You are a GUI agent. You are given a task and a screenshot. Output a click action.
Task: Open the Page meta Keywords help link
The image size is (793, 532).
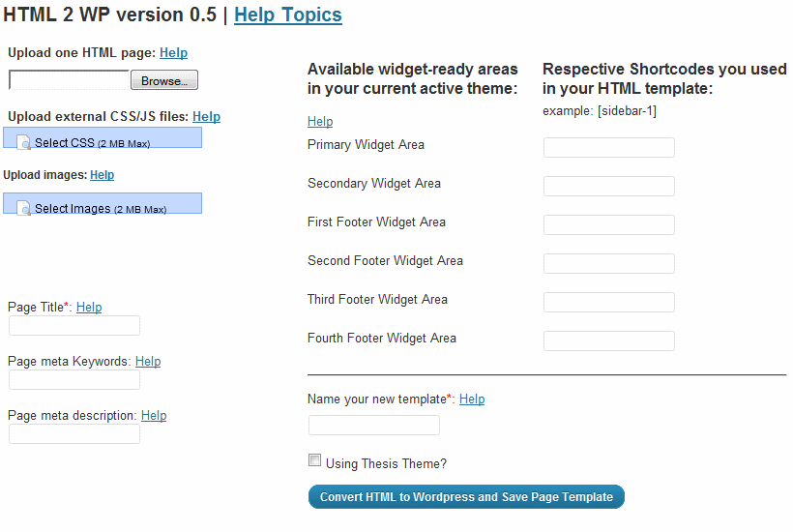click(148, 362)
